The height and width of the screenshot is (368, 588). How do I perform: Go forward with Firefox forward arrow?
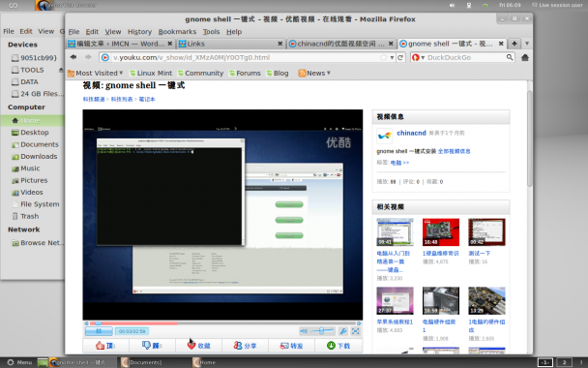point(88,57)
